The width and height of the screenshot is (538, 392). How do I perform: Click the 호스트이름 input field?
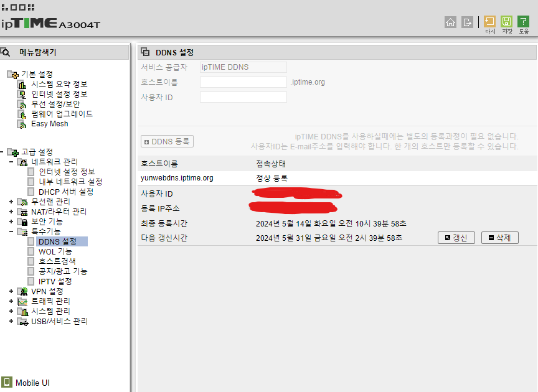click(243, 82)
